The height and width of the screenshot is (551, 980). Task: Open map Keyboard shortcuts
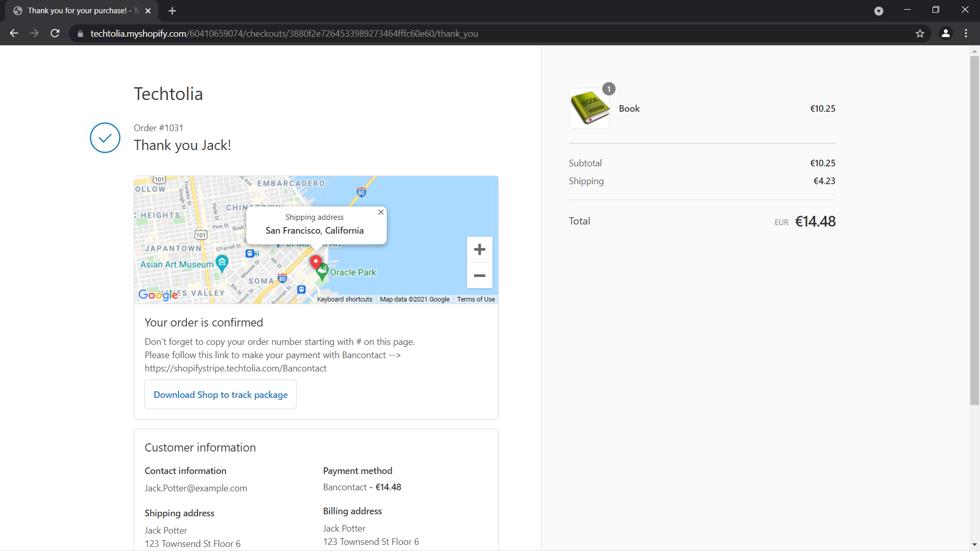(x=345, y=299)
